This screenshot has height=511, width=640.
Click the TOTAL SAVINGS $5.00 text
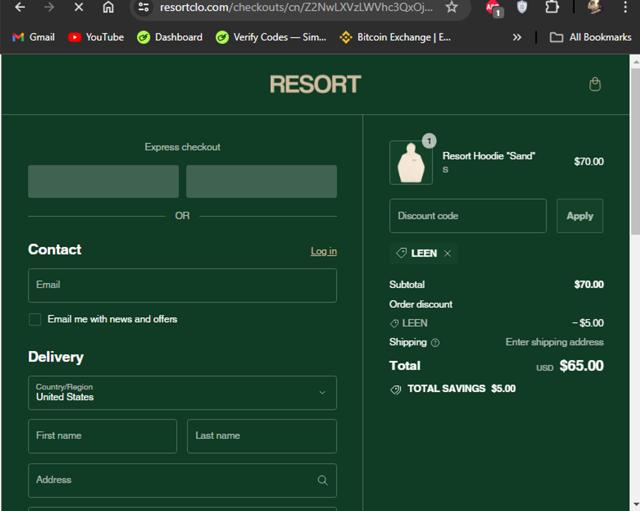[x=462, y=389]
